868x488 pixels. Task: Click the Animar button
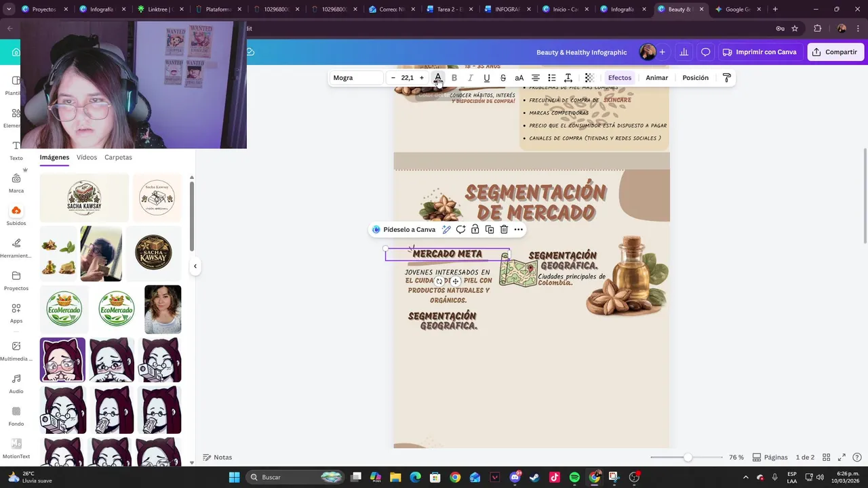pyautogui.click(x=657, y=78)
